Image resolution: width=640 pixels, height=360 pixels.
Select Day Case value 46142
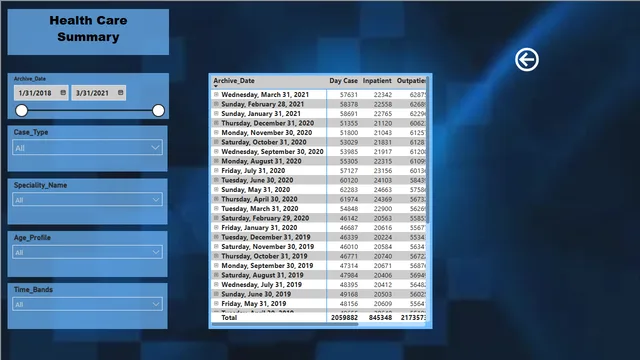349,218
